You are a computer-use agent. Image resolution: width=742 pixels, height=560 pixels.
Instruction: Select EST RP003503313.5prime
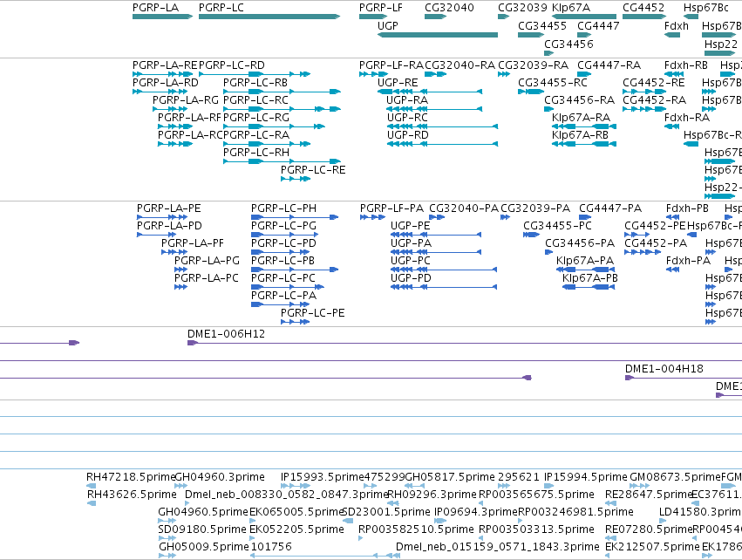(x=536, y=529)
